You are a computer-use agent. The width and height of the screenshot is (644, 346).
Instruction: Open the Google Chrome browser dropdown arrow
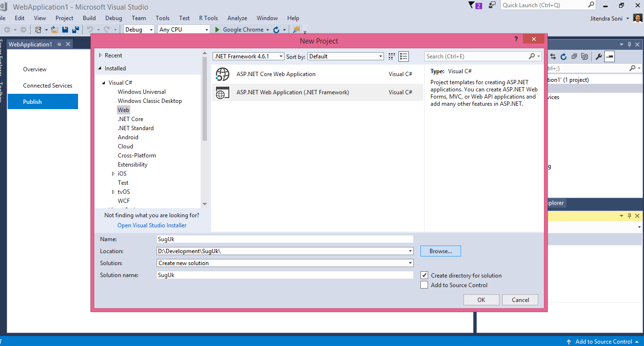[268, 30]
